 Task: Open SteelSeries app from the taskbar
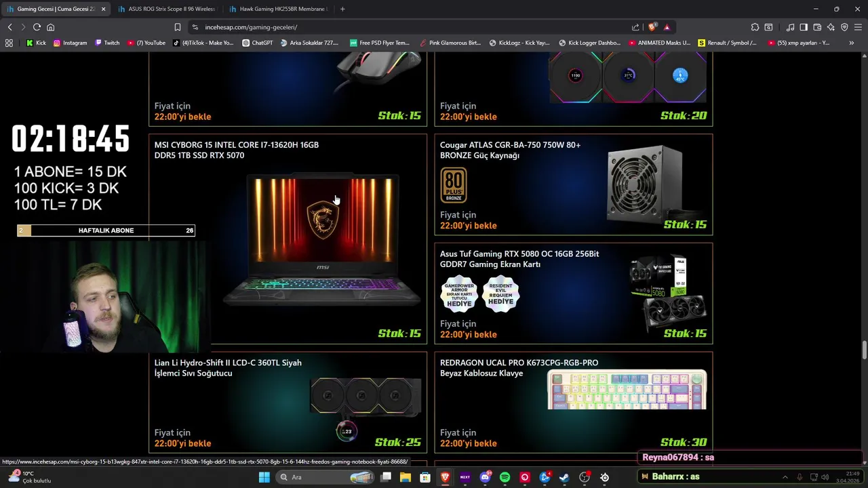pos(604,477)
